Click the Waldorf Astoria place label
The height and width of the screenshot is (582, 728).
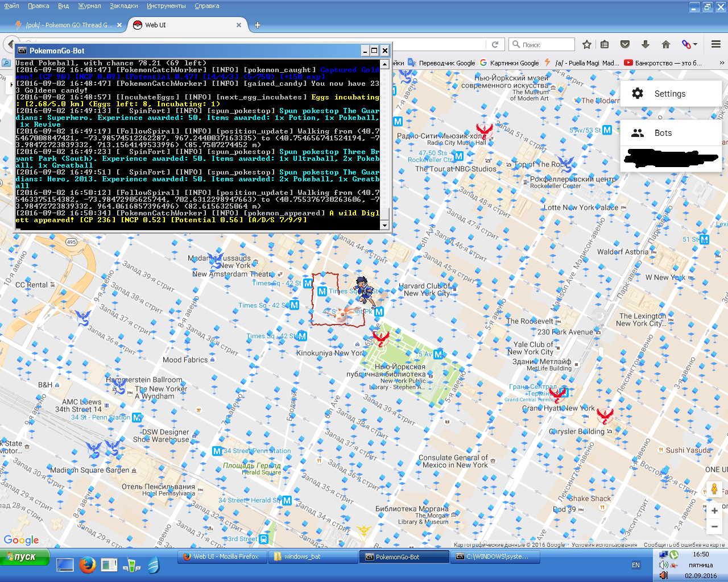tap(623, 252)
